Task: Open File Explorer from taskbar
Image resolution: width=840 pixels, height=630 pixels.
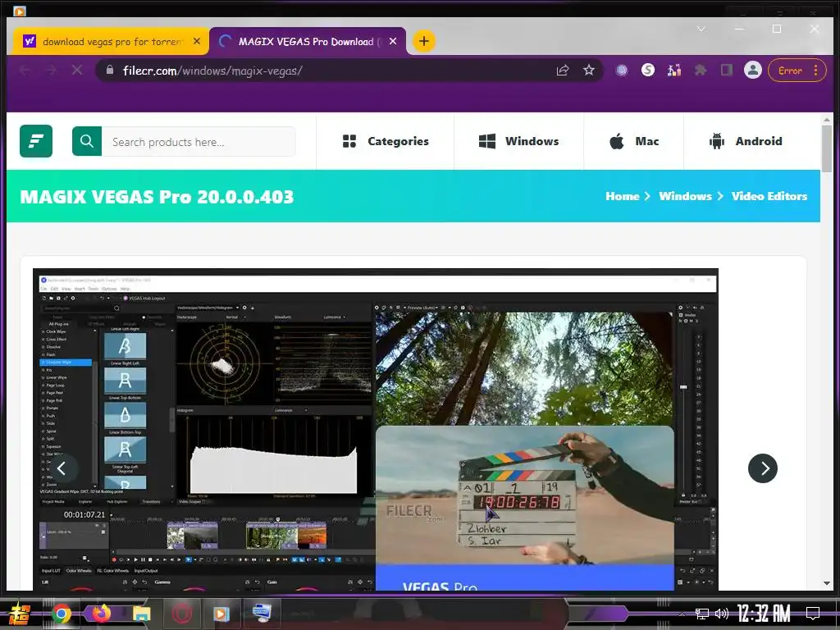Action: pos(141,614)
